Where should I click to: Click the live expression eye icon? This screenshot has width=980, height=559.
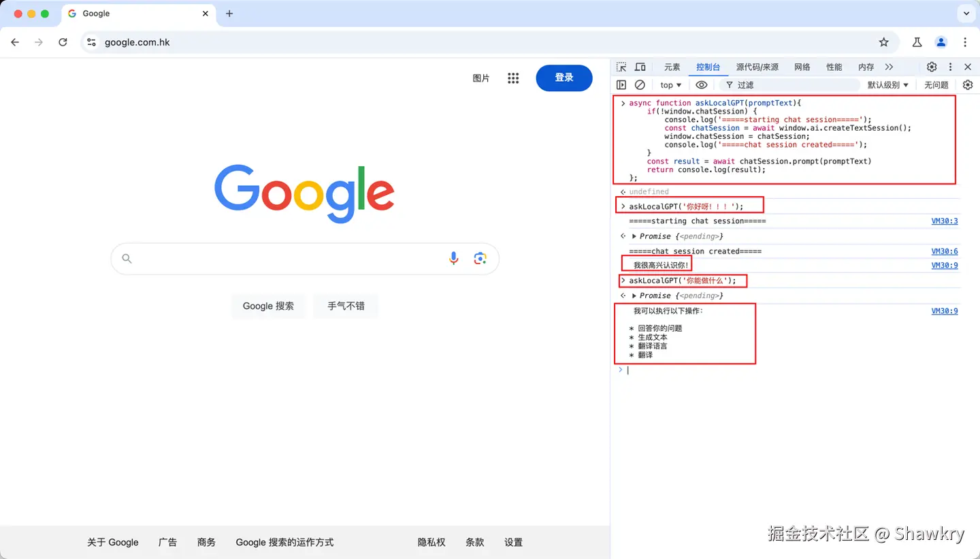[x=702, y=85]
